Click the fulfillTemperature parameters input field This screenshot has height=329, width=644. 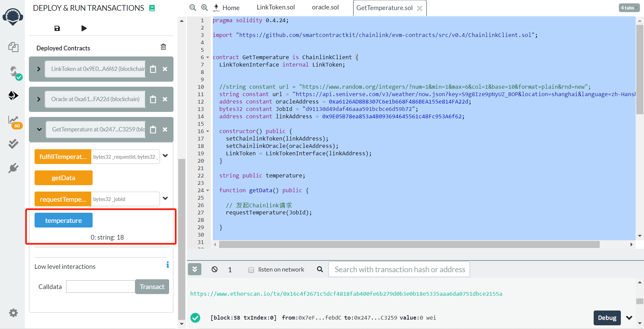click(x=126, y=157)
